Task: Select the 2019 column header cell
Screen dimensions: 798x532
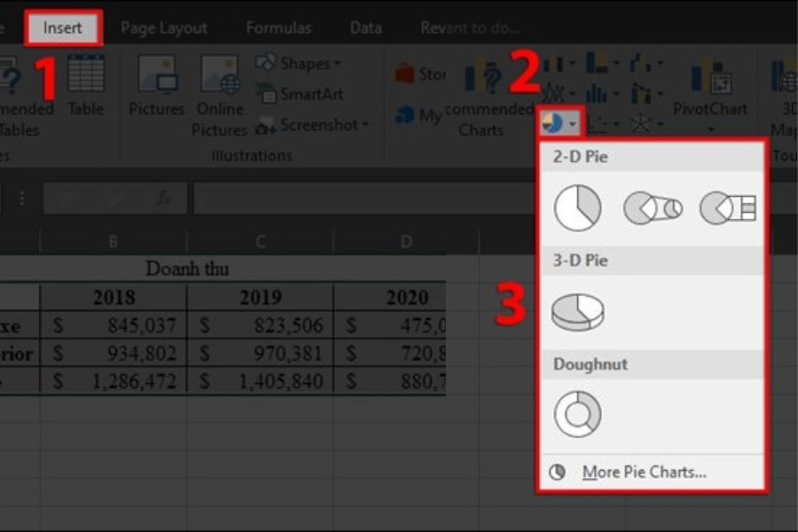Action: pos(259,297)
